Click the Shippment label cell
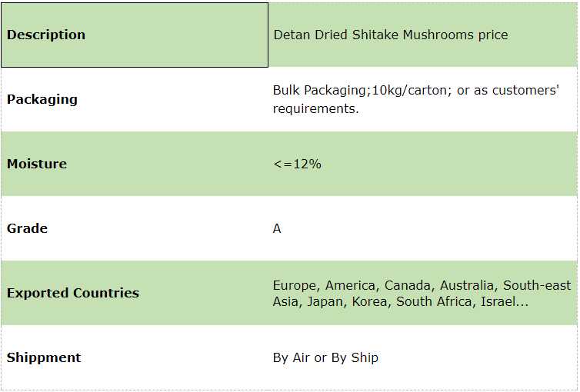This screenshot has height=392, width=580. tap(134, 357)
